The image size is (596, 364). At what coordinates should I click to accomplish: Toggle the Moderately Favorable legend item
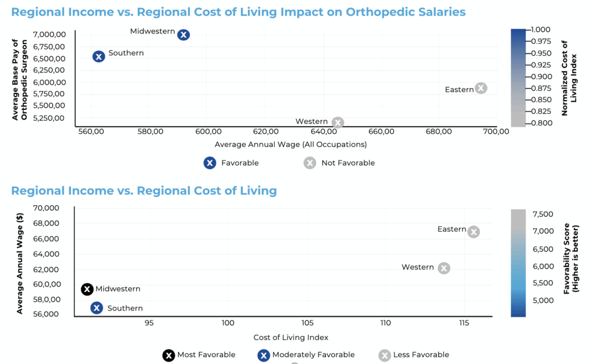point(306,355)
